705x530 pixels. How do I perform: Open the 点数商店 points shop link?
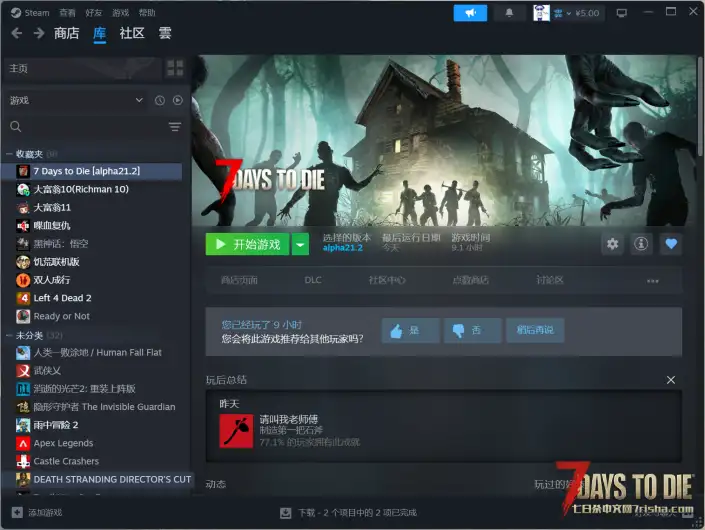point(470,281)
